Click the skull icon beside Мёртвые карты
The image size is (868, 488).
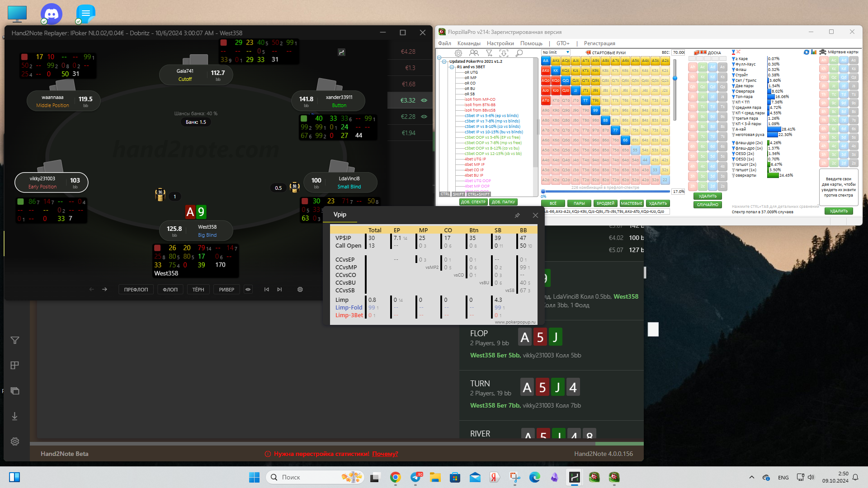pyautogui.click(x=823, y=52)
